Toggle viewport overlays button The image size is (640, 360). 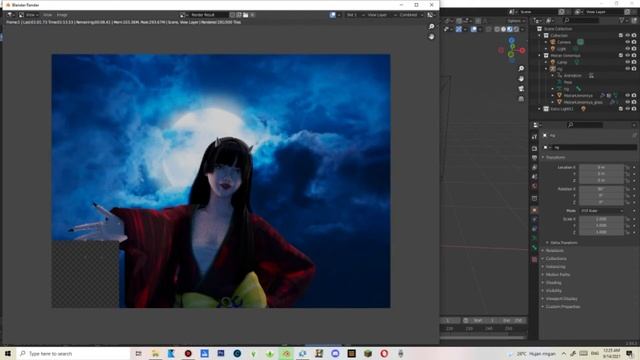[x=474, y=29]
